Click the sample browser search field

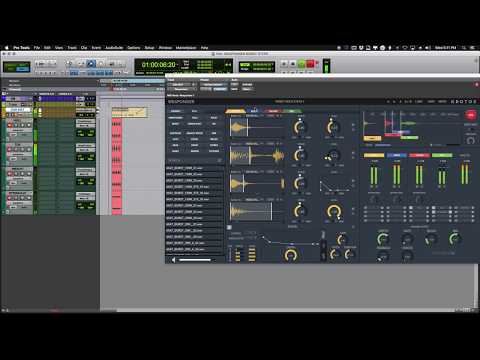(x=194, y=160)
